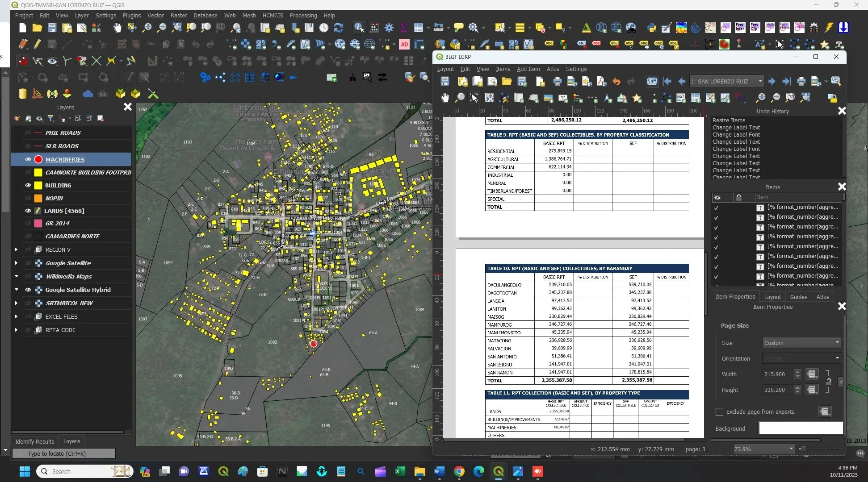Click the Undo arrow in layout toolbar
The height and width of the screenshot is (482, 868).
pos(616,82)
